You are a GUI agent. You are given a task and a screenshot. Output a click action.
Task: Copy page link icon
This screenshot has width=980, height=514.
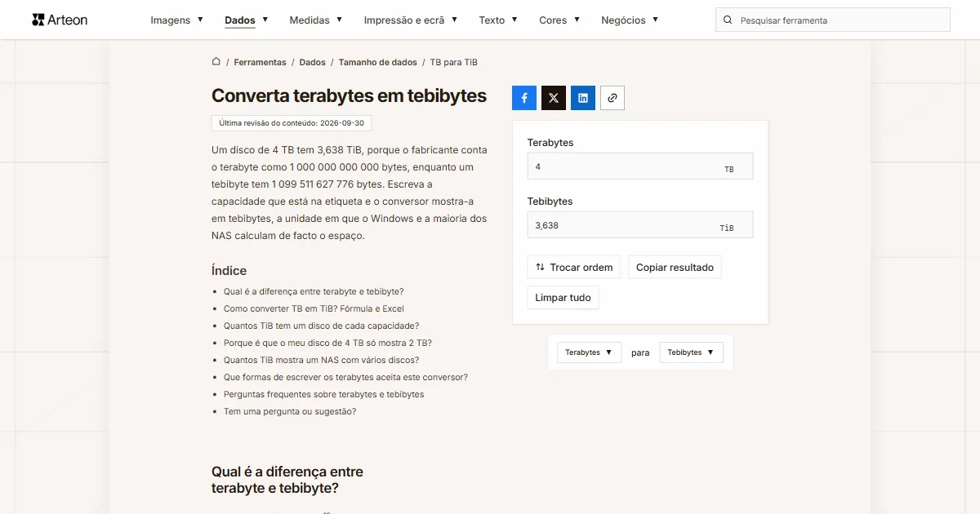point(612,98)
